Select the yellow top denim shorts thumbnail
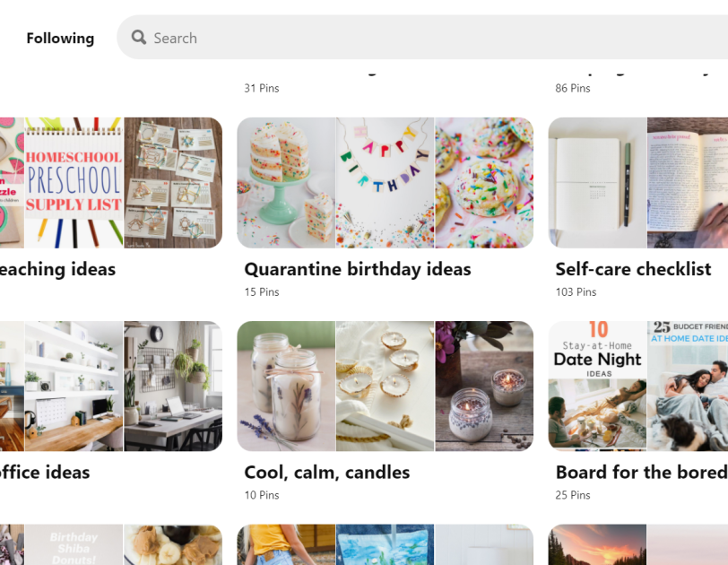 pyautogui.click(x=286, y=545)
